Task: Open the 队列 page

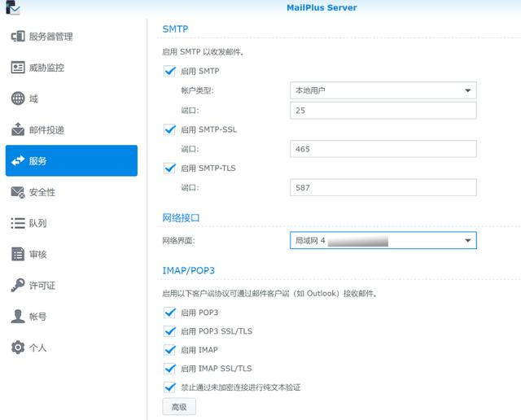Action: 72,223
